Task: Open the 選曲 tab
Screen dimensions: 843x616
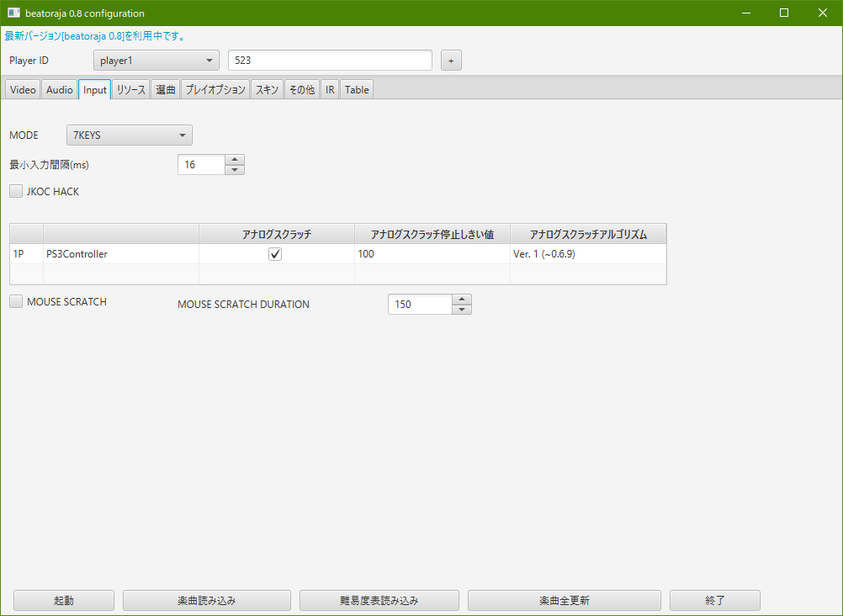Action: coord(166,90)
